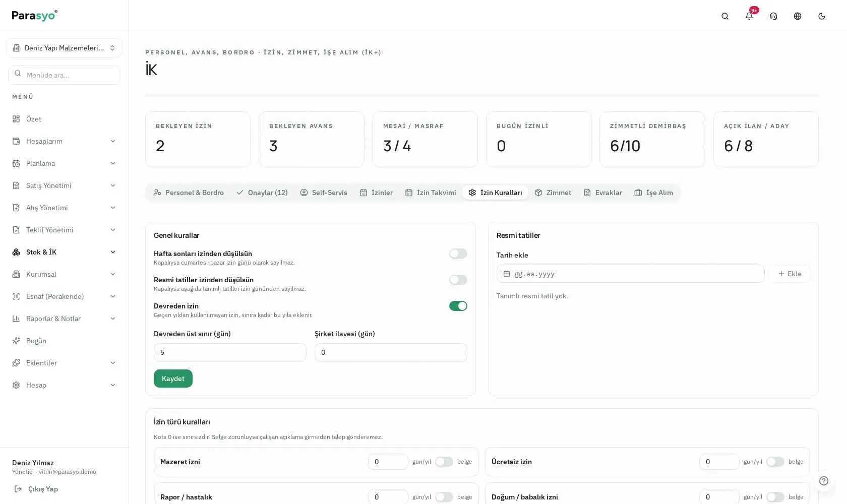Expand the Teklif Yönetimi chevron
This screenshot has width=847, height=504.
[113, 230]
